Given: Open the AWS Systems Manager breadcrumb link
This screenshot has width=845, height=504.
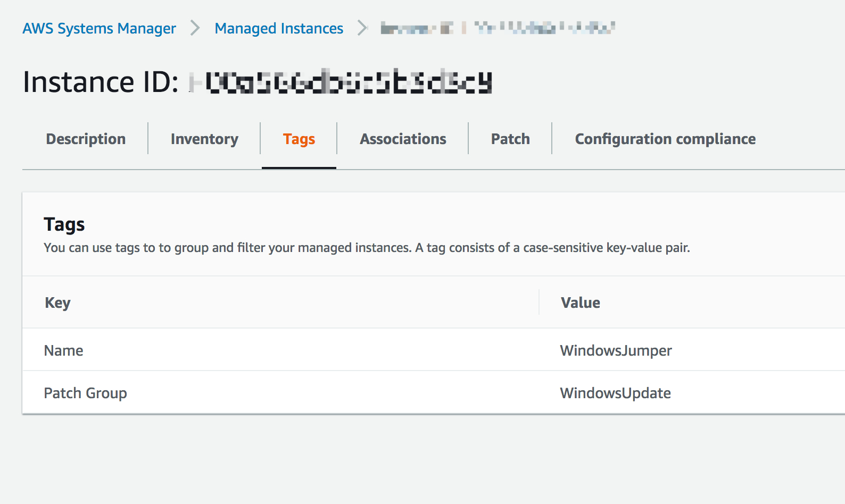Looking at the screenshot, I should pos(99,28).
